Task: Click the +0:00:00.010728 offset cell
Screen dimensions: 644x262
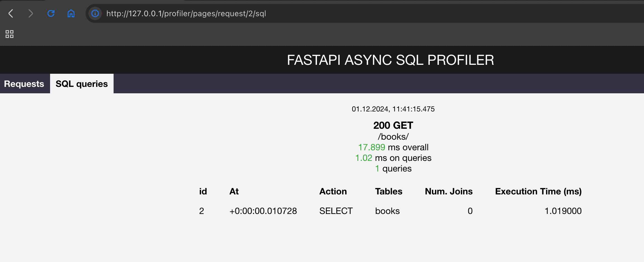Action: coord(263,211)
